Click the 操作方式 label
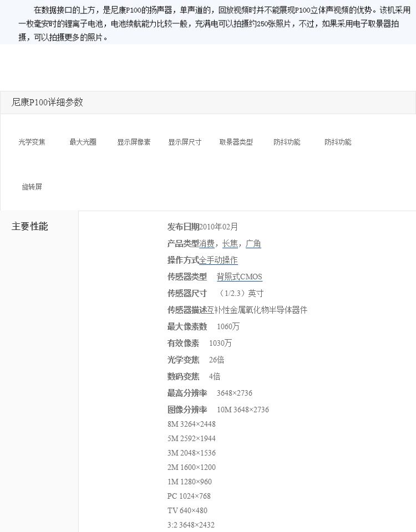The height and width of the screenshot is (532, 416). coord(183,260)
